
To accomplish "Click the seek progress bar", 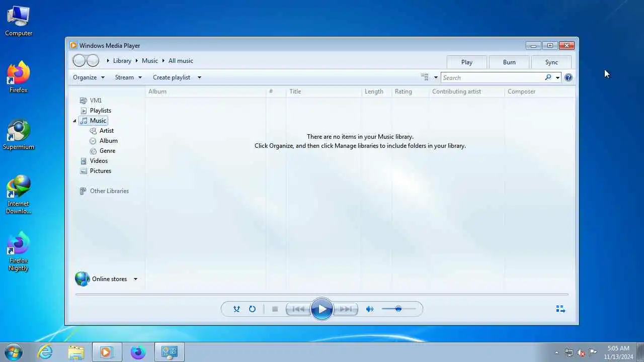I will [x=322, y=294].
